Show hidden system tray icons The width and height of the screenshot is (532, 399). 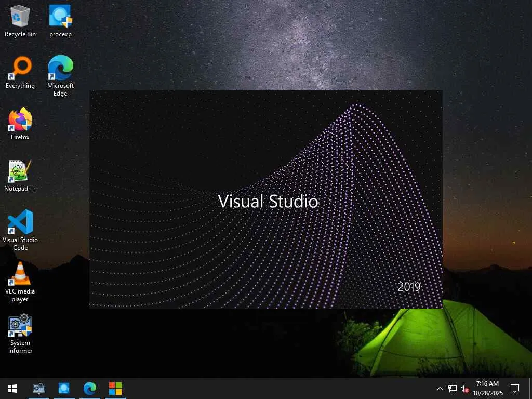click(x=440, y=389)
